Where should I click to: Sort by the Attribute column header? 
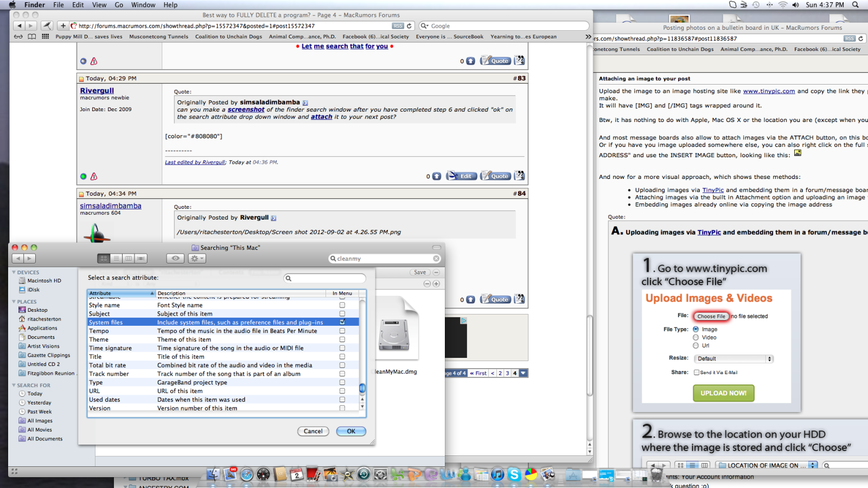tap(122, 293)
